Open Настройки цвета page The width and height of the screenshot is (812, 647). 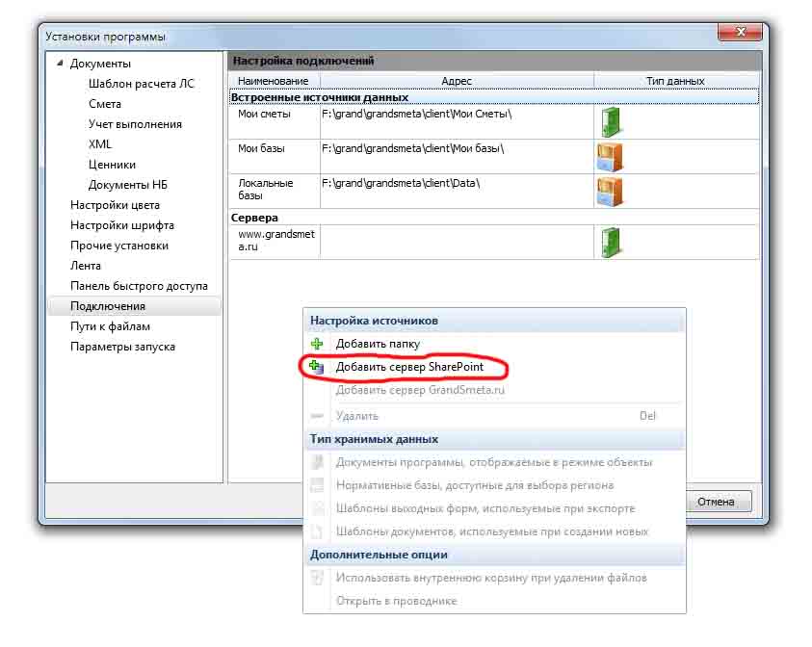click(x=115, y=205)
